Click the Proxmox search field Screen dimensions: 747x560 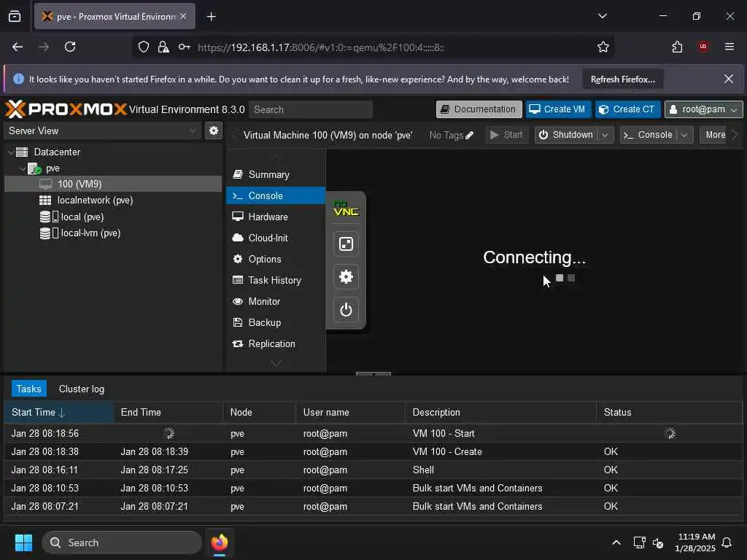click(311, 109)
